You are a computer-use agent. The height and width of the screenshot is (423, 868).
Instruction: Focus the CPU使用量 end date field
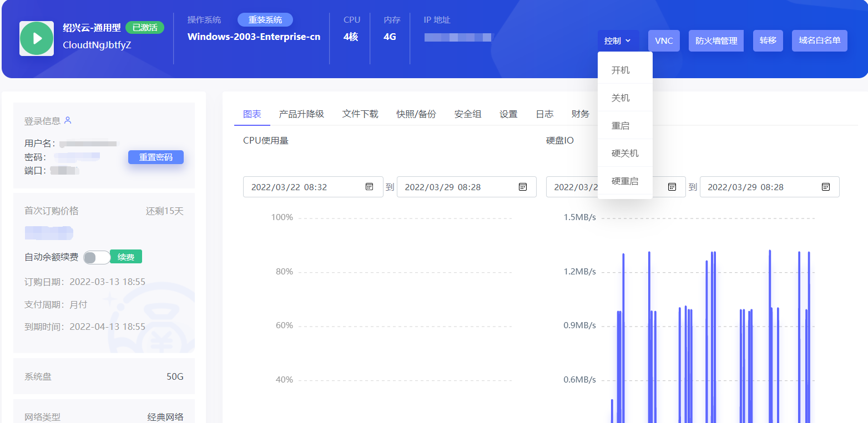pos(467,187)
